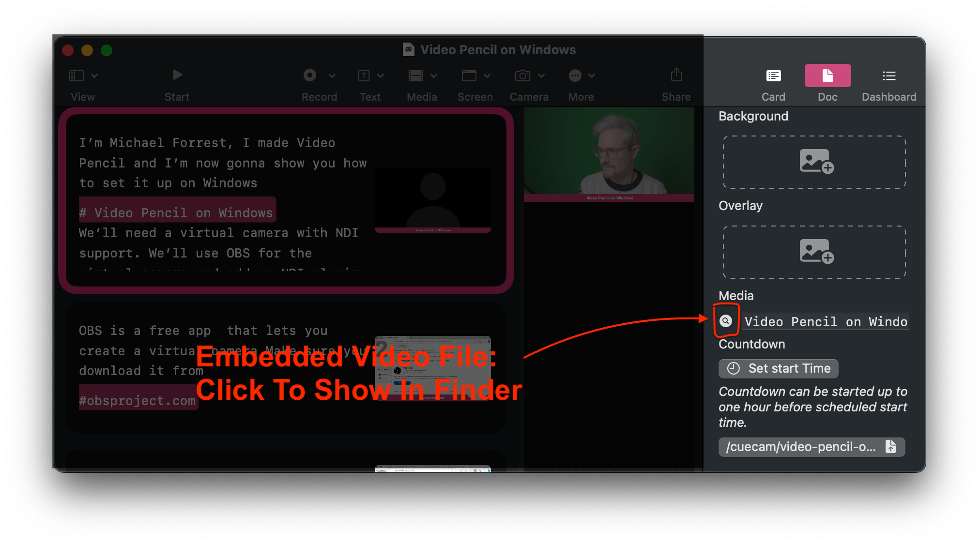Click the Countdown can be started note
980x544 pixels.
tap(812, 407)
